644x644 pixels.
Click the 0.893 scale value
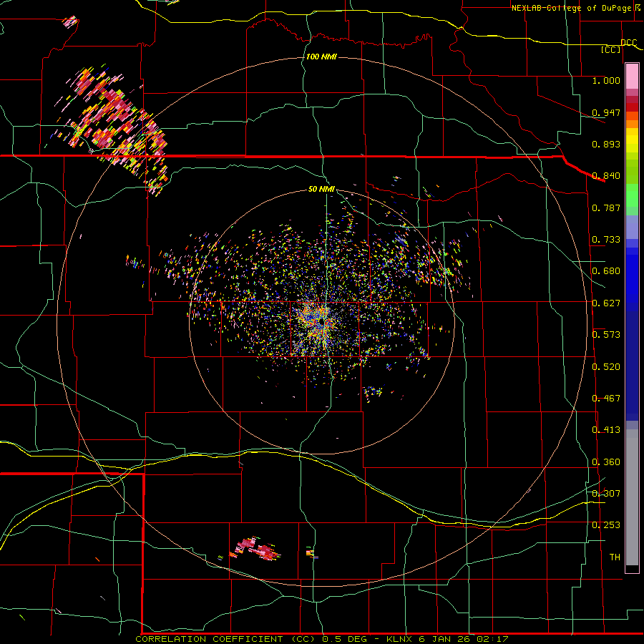(606, 144)
